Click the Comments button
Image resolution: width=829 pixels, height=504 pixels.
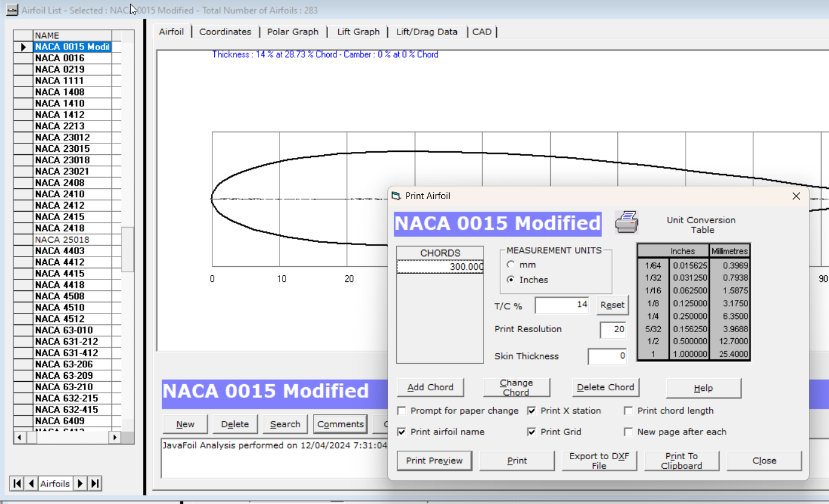click(x=341, y=424)
